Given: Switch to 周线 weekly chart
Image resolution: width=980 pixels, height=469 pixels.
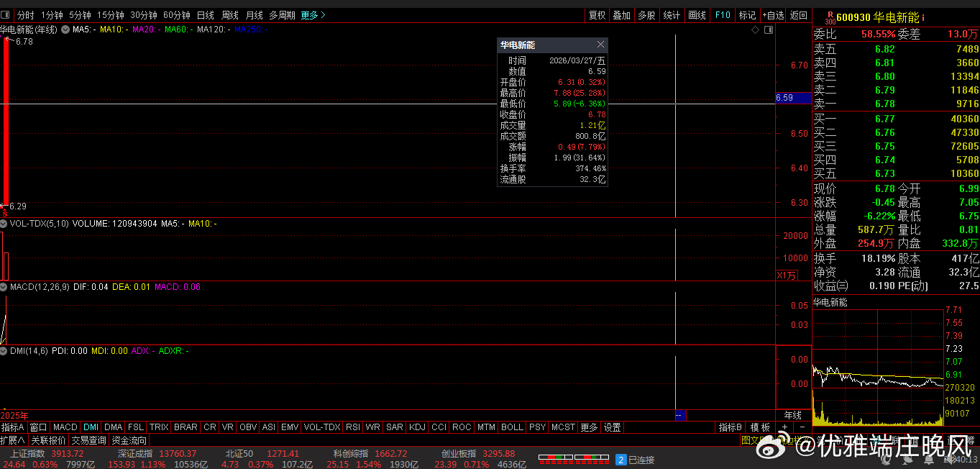Looking at the screenshot, I should 230,14.
